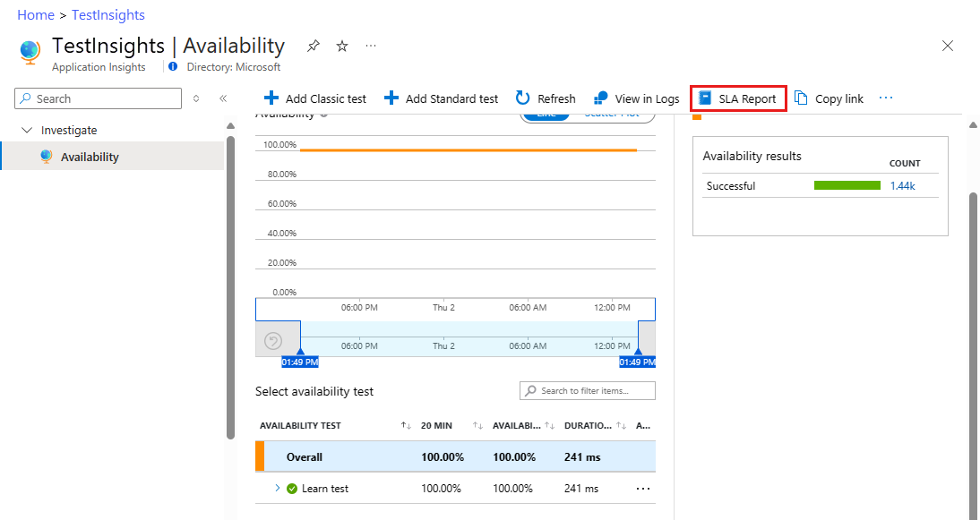This screenshot has width=980, height=520.
Task: Reset the time range with the undo icon
Action: pos(274,340)
